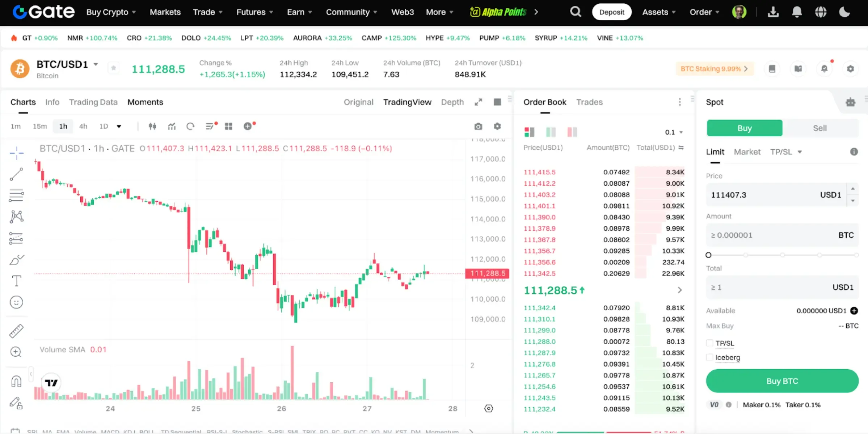This screenshot has width=868, height=434.
Task: Open the order book precision 0.1 dropdown
Action: coord(673,132)
